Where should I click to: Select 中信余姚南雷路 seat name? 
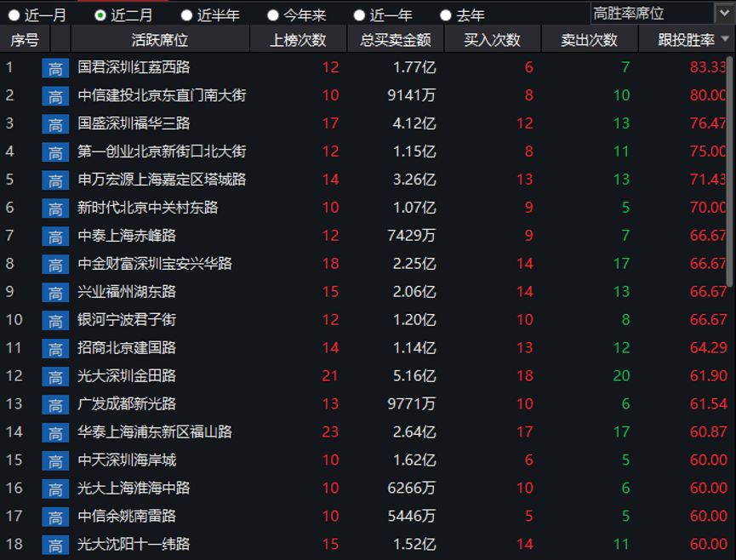(x=127, y=516)
